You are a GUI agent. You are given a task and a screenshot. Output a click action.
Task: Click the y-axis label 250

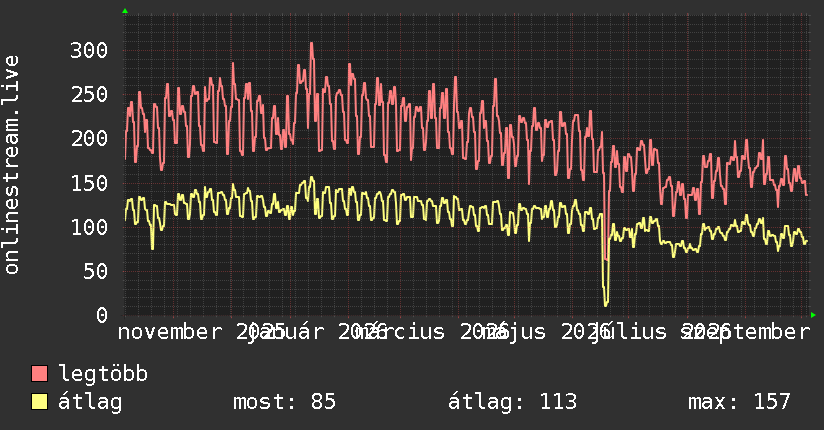(x=89, y=95)
